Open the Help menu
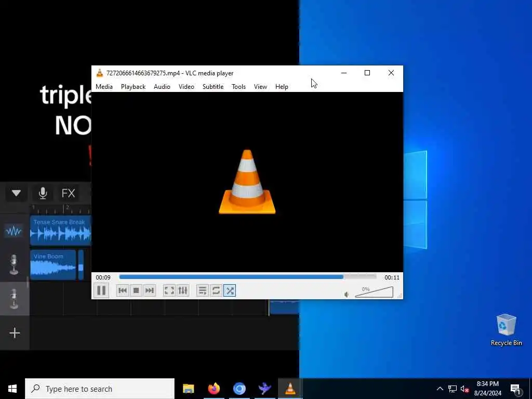532x399 pixels. [x=282, y=87]
